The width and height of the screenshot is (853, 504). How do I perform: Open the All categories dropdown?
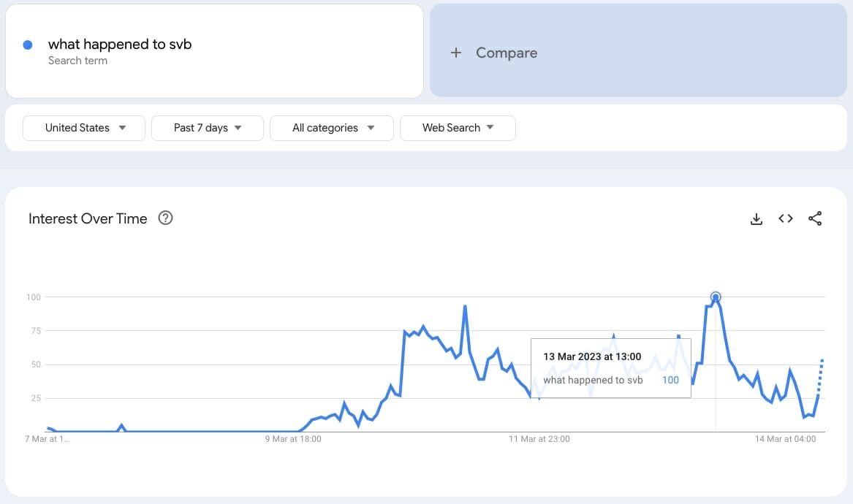click(332, 128)
